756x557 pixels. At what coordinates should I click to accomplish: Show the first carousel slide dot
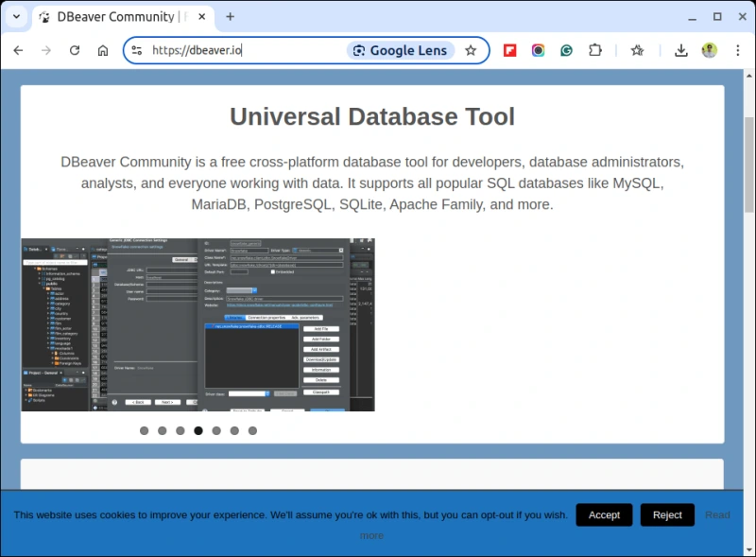(145, 430)
